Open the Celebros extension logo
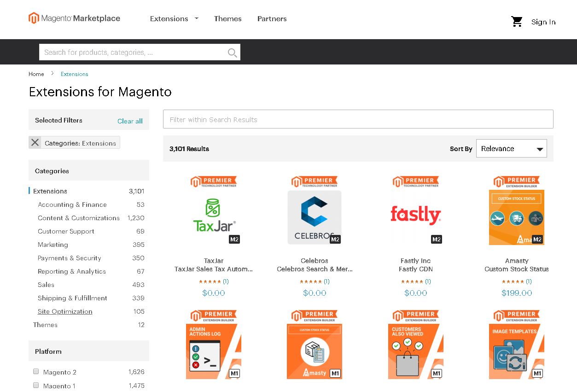The width and height of the screenshot is (577, 392). coord(315,217)
